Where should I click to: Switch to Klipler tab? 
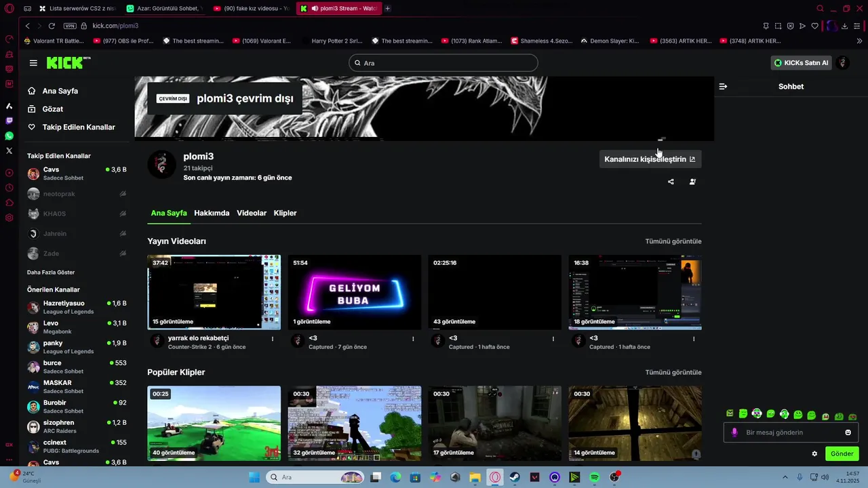[285, 213]
